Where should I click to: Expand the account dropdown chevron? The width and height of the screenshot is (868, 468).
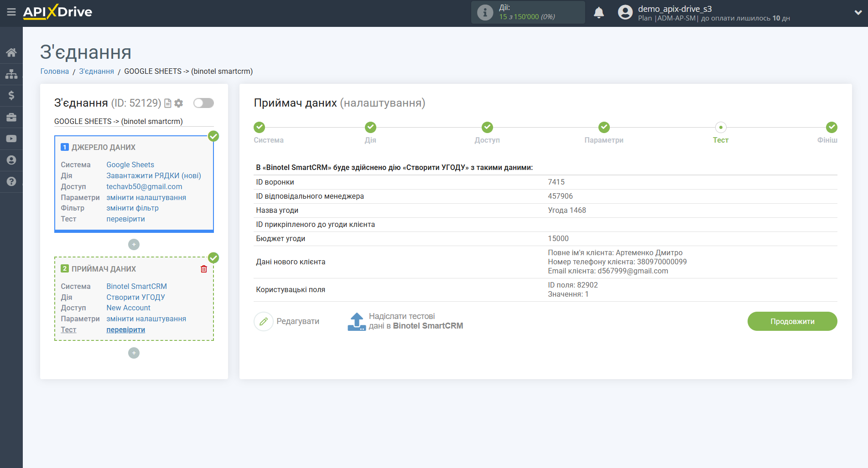pos(858,13)
